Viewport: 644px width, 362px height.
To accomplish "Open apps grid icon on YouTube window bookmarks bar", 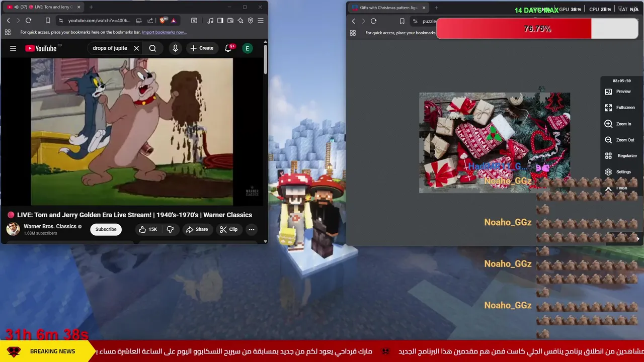I will pyautogui.click(x=8, y=32).
